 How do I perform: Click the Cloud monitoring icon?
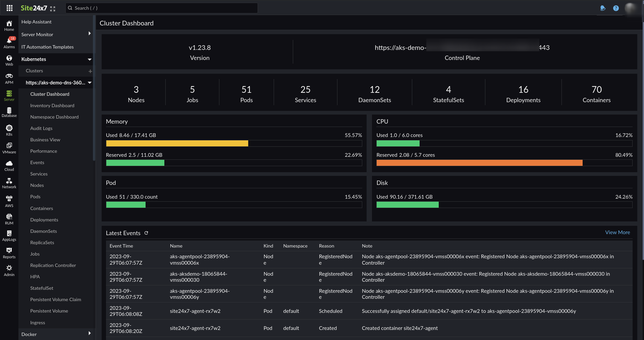(x=9, y=165)
